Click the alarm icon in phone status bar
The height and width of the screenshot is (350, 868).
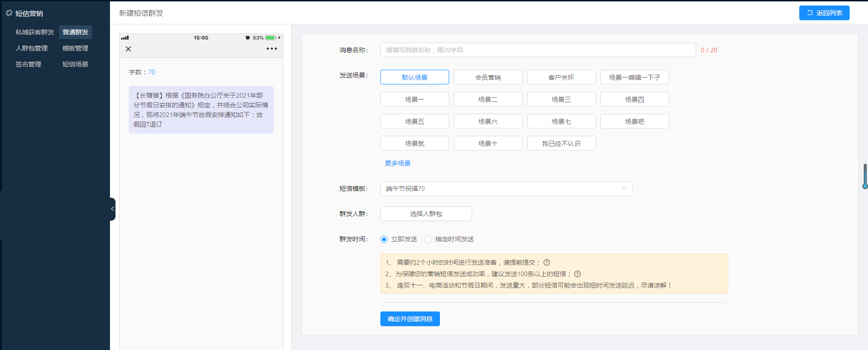tap(248, 38)
